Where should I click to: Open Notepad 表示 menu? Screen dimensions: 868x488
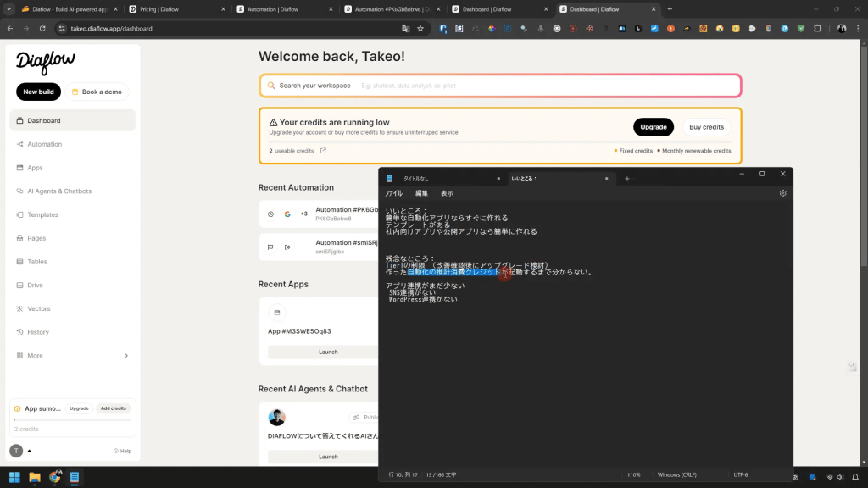pyautogui.click(x=447, y=193)
